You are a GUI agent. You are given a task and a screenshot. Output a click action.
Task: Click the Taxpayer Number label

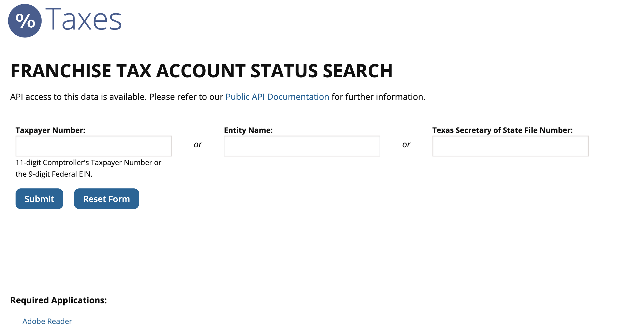[x=50, y=130]
